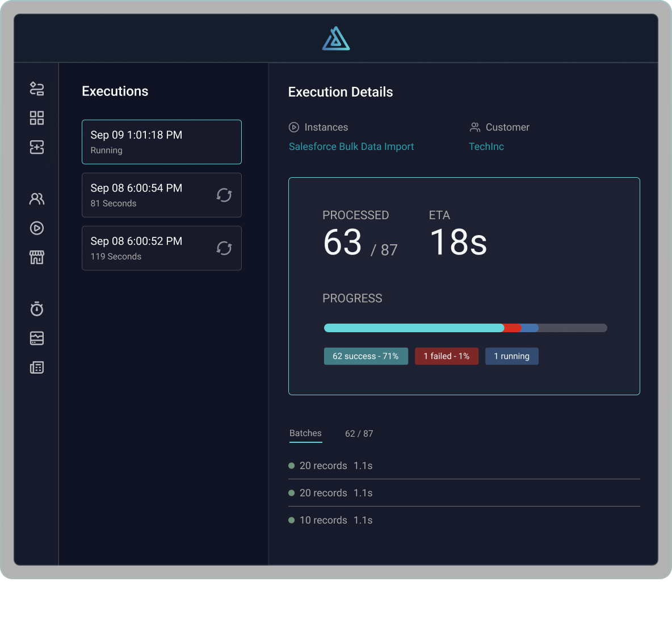Click the 1 running badge
Viewport: 672px width, 636px height.
512,357
